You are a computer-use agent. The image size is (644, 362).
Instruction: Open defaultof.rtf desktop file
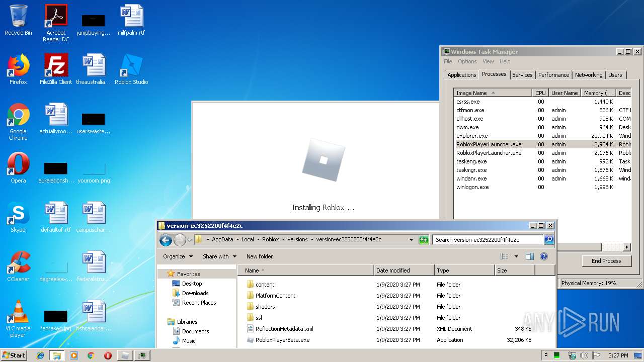(x=56, y=217)
